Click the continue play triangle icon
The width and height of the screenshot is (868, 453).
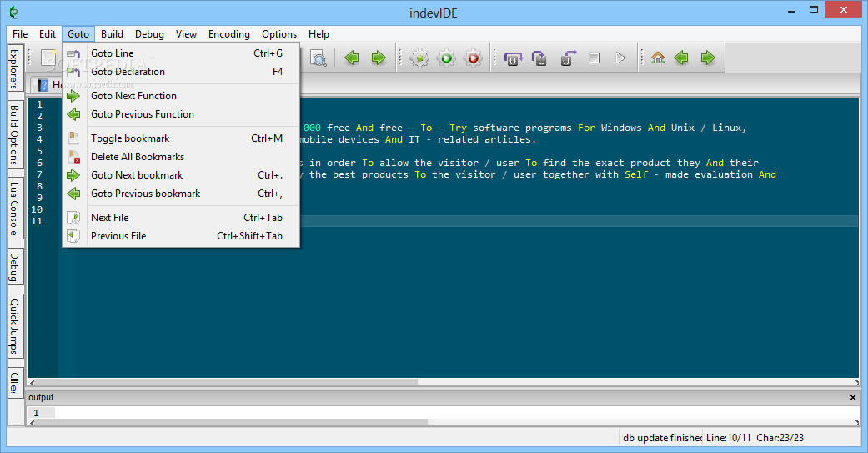point(620,58)
